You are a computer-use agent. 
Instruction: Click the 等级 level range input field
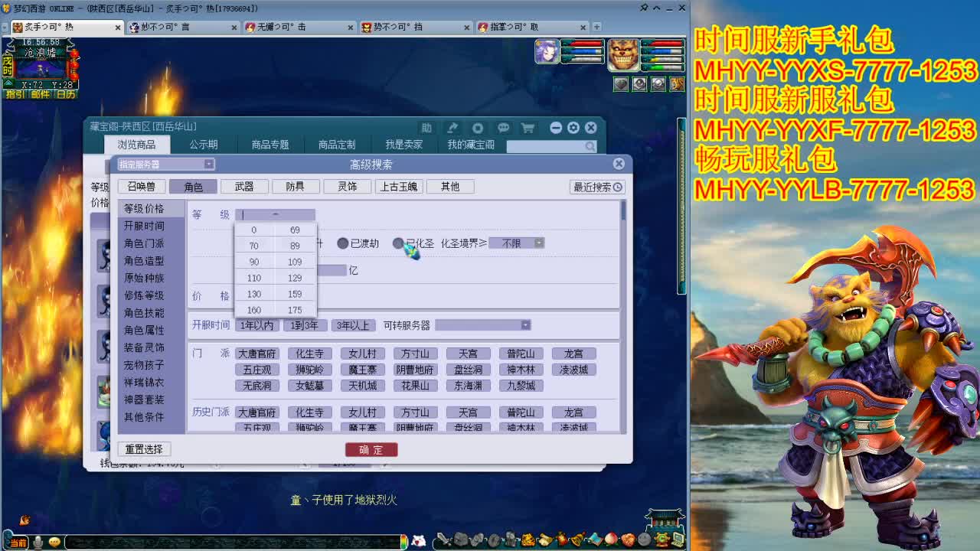[275, 215]
